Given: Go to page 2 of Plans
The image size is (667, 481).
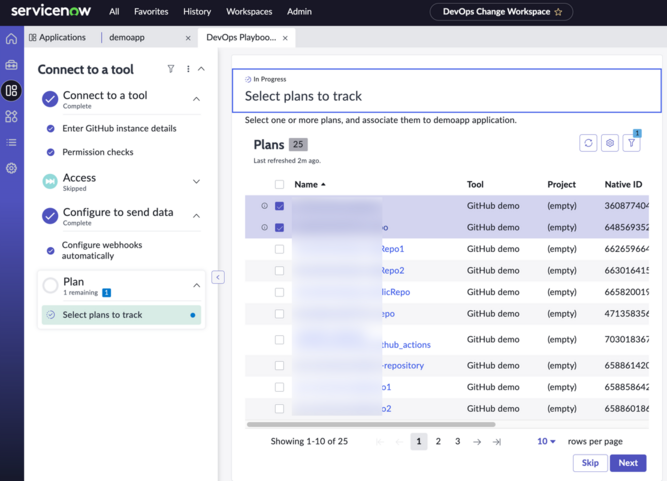Looking at the screenshot, I should tap(438, 441).
